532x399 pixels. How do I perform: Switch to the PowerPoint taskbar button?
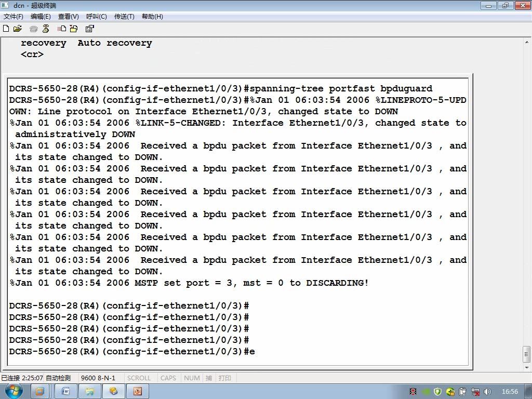coord(137,392)
